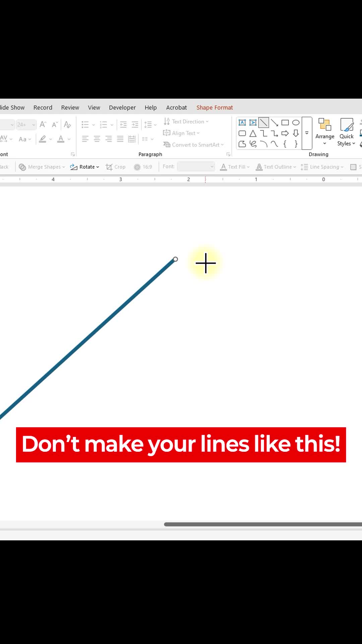Screen dimensions: 362x644
Task: Open the Arrange dropdown
Action: pyautogui.click(x=325, y=132)
